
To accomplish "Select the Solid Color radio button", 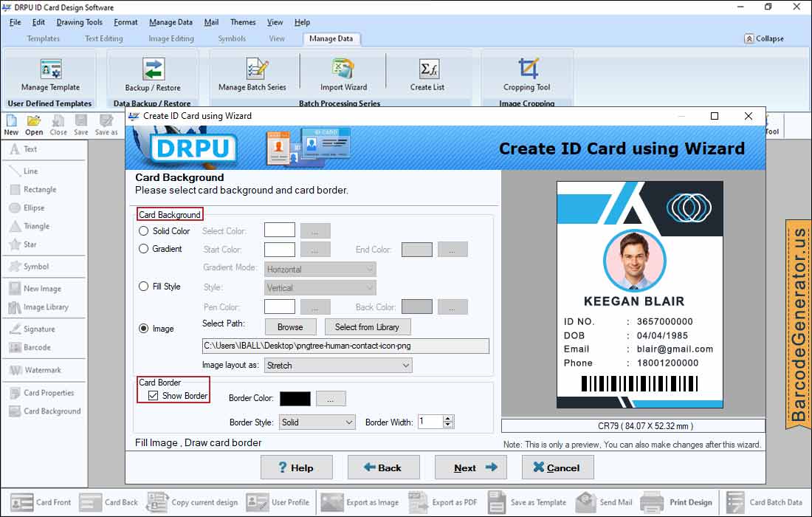I will [x=143, y=231].
